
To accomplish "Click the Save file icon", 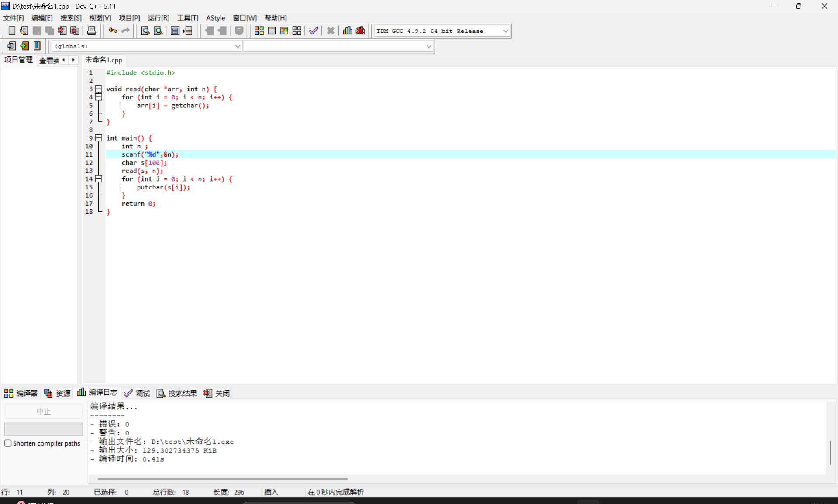I will [x=37, y=31].
